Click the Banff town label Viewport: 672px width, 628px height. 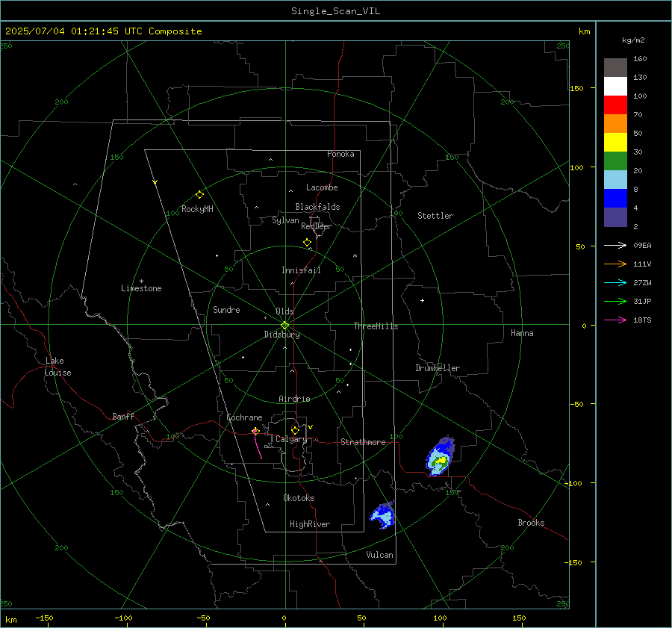(x=123, y=416)
